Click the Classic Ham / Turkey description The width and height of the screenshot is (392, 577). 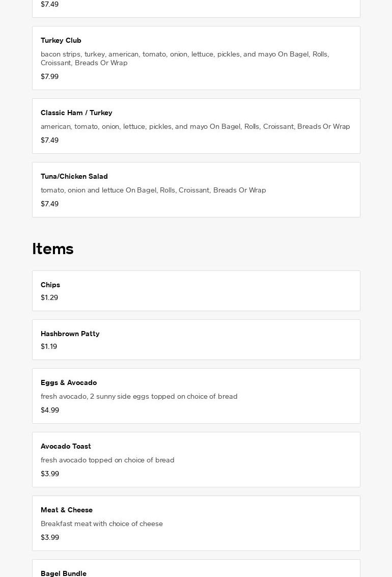click(195, 126)
